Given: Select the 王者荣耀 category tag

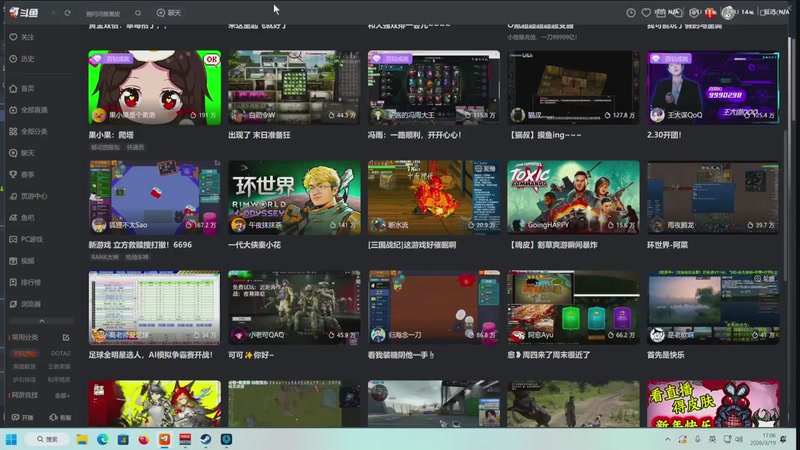Looking at the screenshot, I should pos(59,366).
